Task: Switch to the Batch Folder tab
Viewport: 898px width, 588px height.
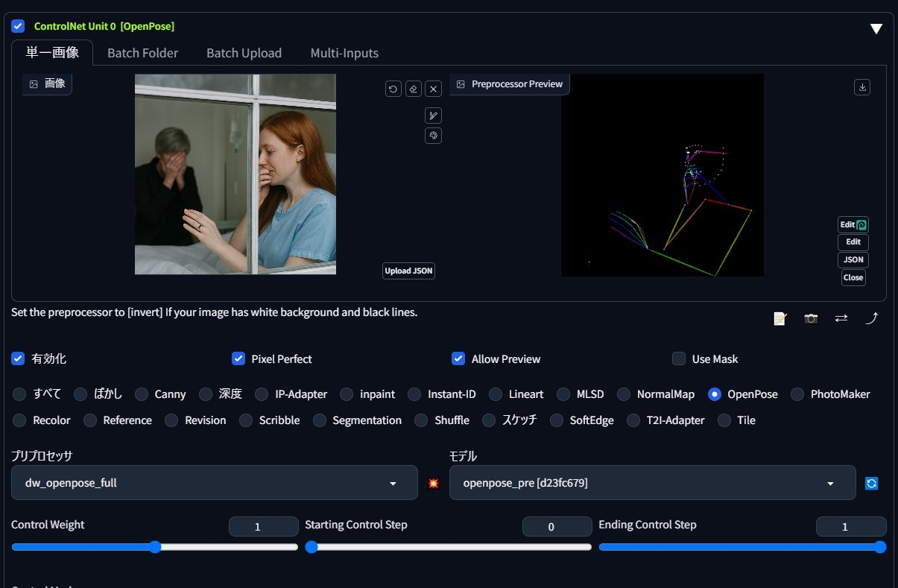Action: [142, 53]
